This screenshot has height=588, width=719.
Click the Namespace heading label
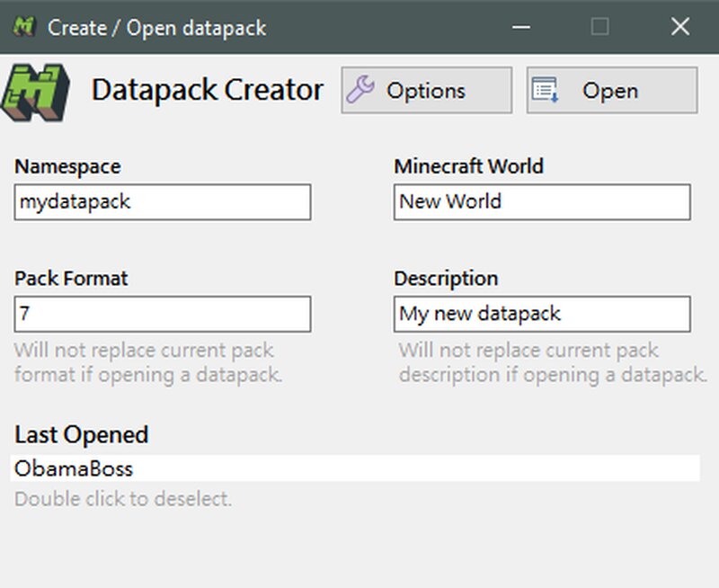point(67,166)
